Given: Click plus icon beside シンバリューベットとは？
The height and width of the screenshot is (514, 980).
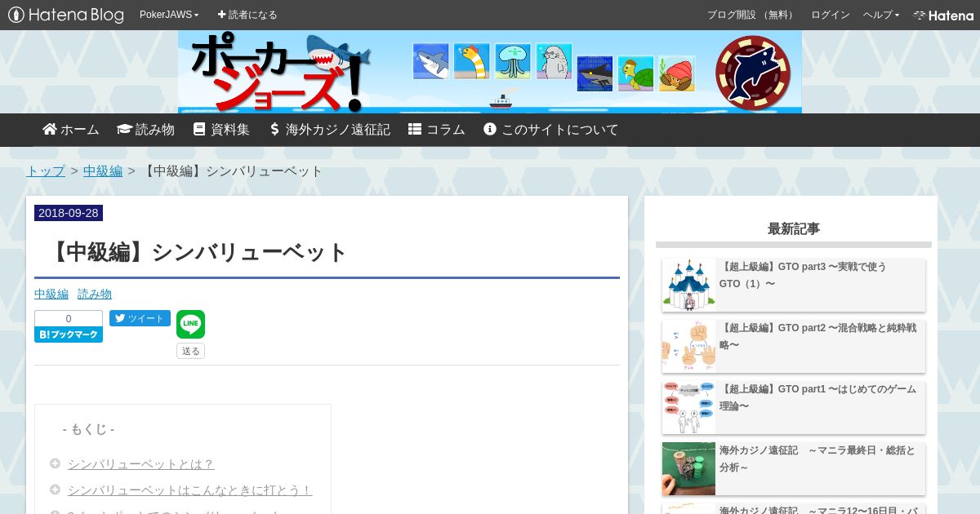Looking at the screenshot, I should pyautogui.click(x=55, y=463).
